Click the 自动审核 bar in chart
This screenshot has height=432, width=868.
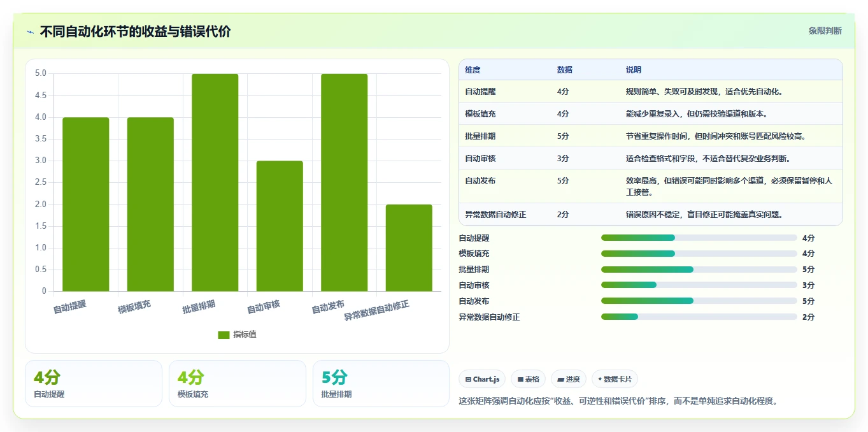[280, 226]
